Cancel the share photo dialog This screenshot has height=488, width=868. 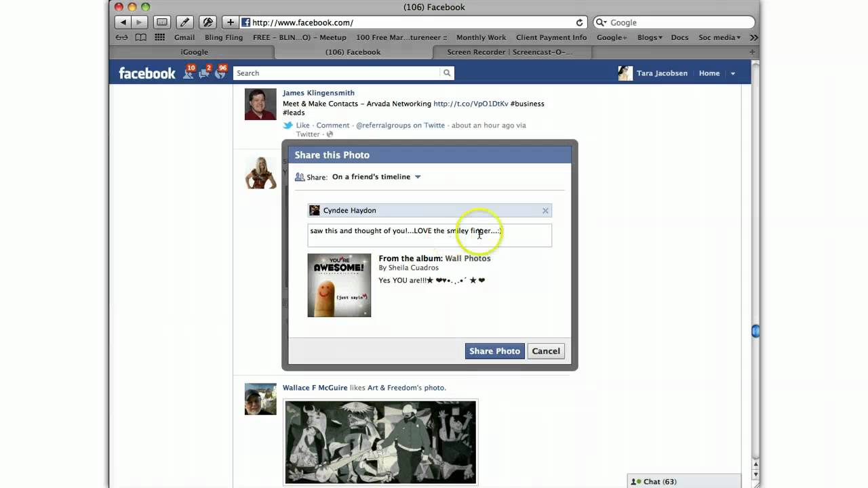pyautogui.click(x=546, y=351)
